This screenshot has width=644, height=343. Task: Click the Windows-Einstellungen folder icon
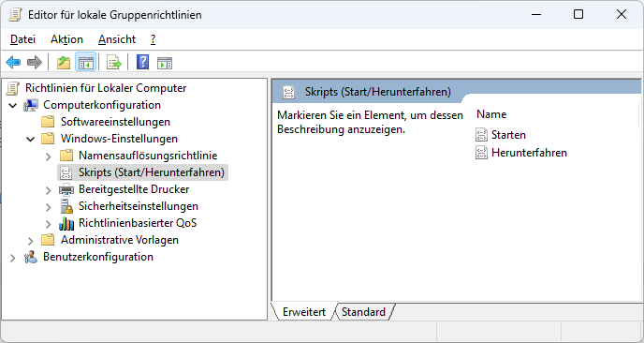(48, 139)
